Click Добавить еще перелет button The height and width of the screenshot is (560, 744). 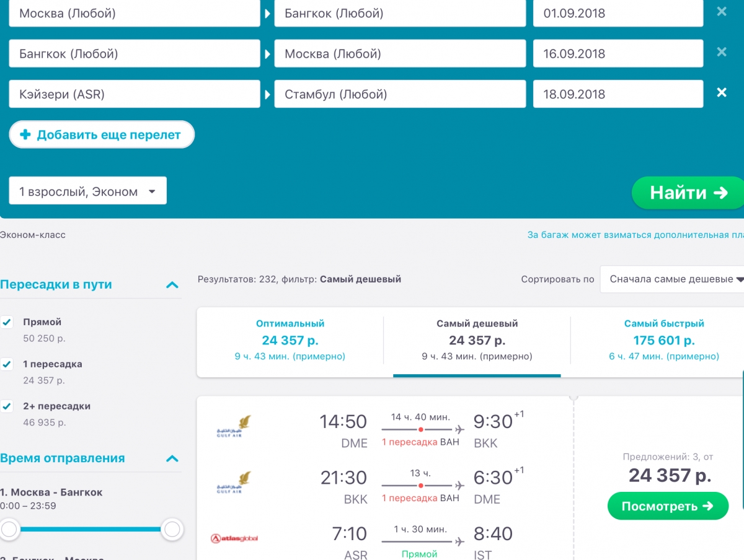[102, 135]
